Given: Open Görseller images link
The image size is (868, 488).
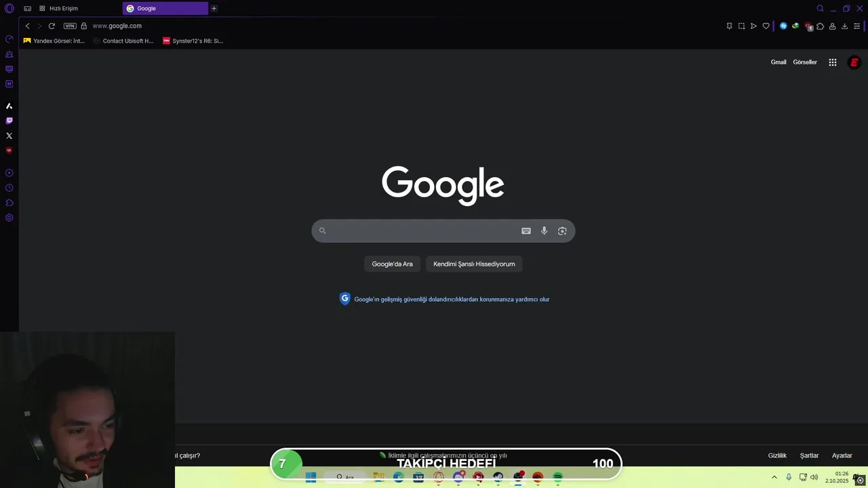Looking at the screenshot, I should pos(805,62).
